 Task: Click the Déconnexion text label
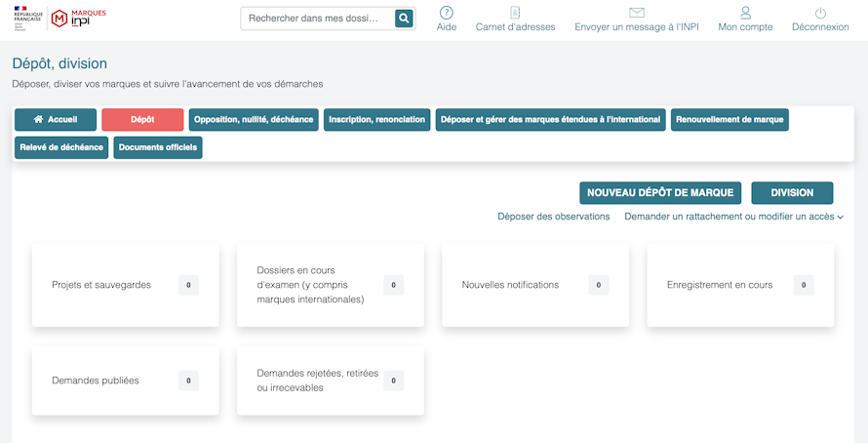(820, 26)
